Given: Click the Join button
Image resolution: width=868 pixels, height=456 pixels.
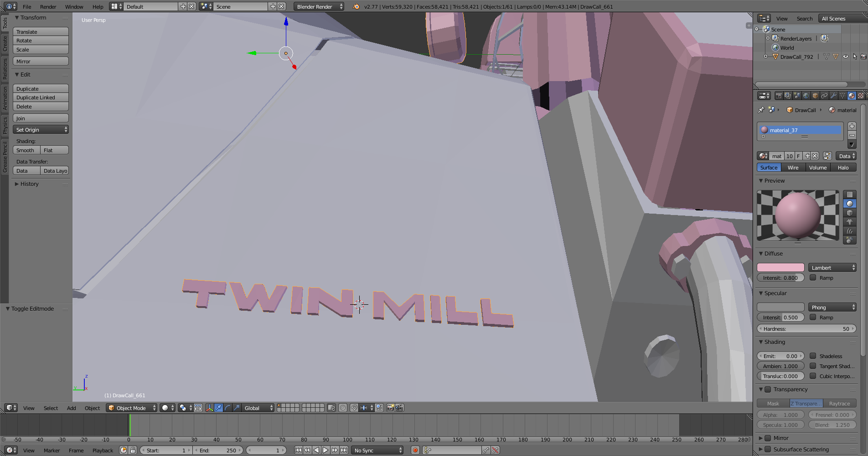Looking at the screenshot, I should [x=41, y=118].
